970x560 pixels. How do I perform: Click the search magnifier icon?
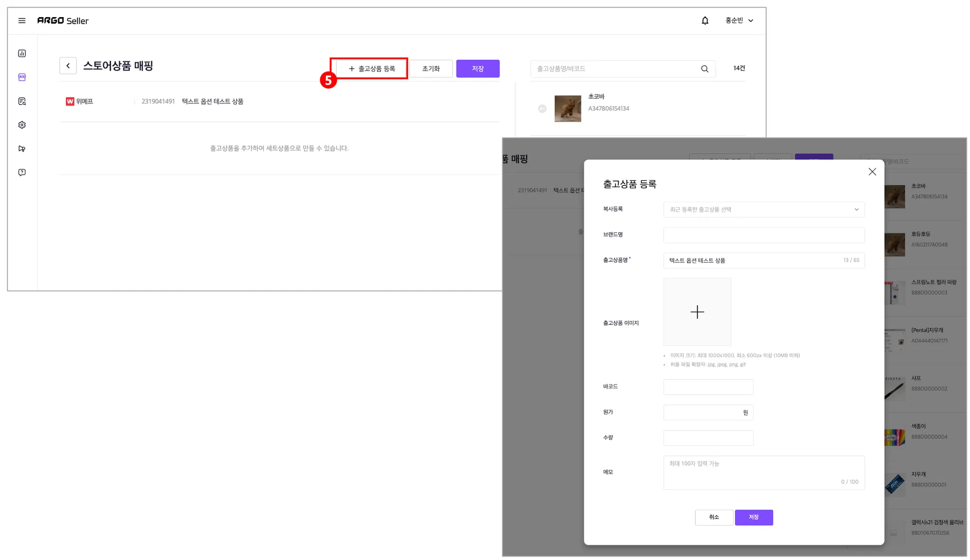[705, 69]
